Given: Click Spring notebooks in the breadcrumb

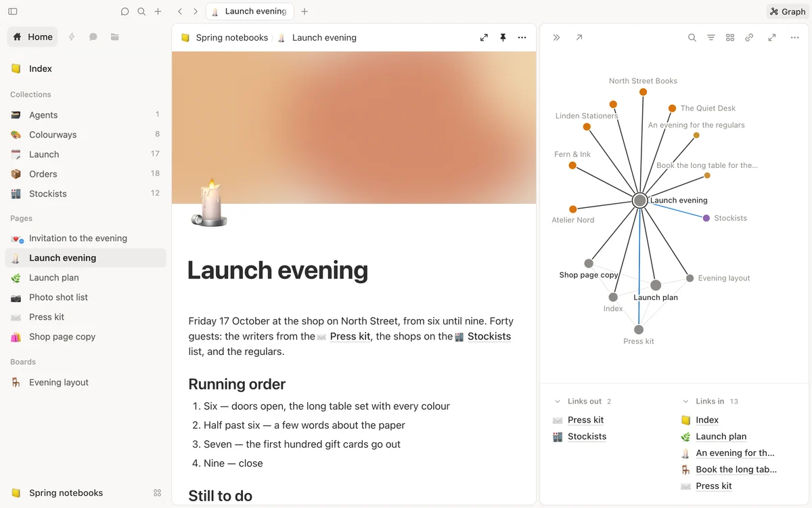Looking at the screenshot, I should point(231,38).
